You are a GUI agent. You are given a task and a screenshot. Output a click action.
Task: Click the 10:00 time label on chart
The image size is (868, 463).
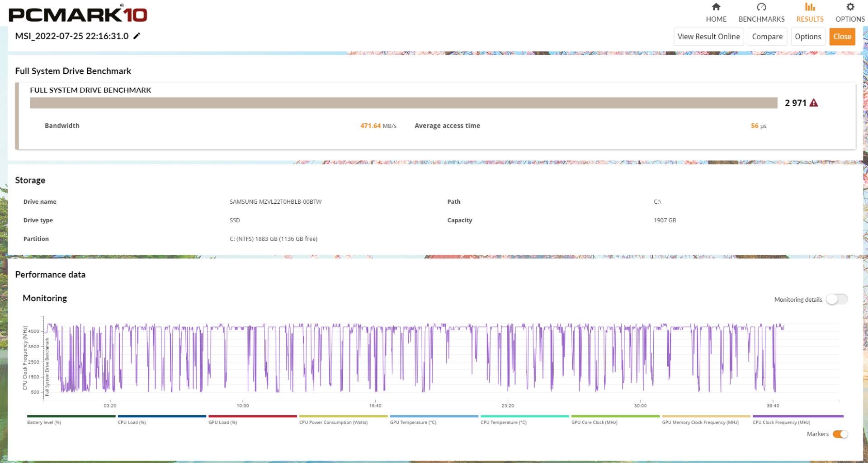(243, 406)
